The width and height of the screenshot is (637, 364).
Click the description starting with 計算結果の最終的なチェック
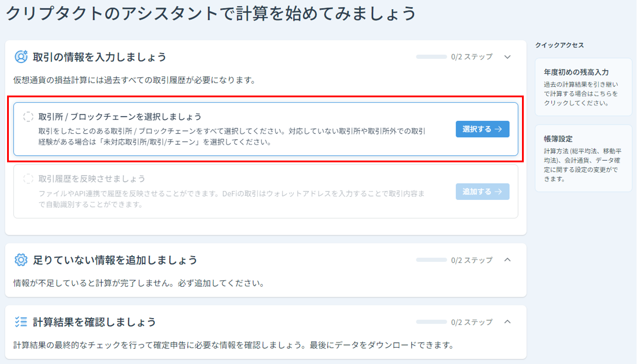point(234,345)
